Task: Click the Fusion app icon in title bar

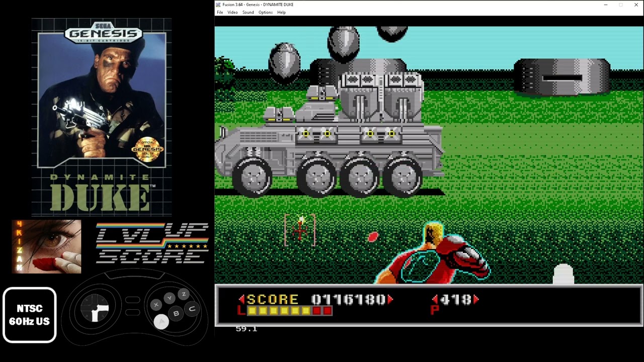Action: [219, 5]
